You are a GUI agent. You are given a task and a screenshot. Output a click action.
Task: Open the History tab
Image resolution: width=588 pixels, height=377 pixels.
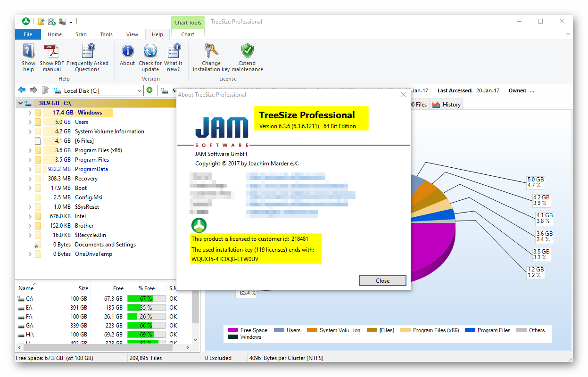pyautogui.click(x=446, y=105)
